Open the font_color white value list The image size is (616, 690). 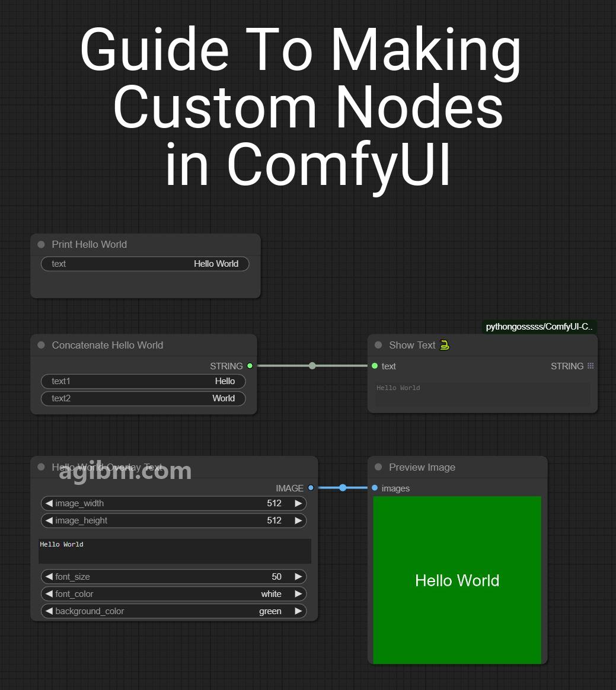pos(271,593)
